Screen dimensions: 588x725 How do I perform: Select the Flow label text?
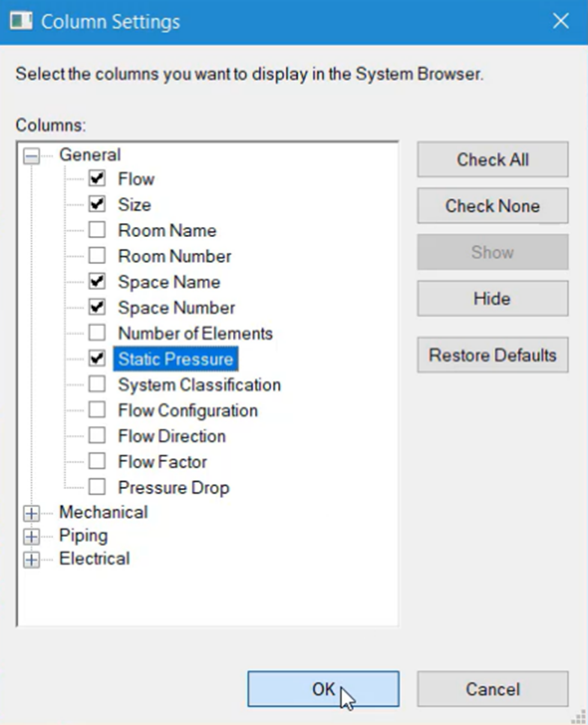coord(136,179)
